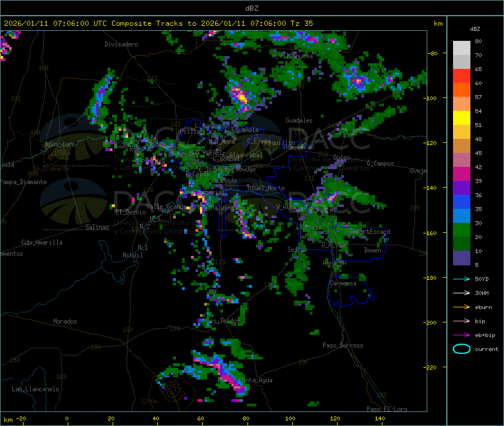Select the light gray 70–80 dBZ swatch
This screenshot has width=504, height=426.
461,48
